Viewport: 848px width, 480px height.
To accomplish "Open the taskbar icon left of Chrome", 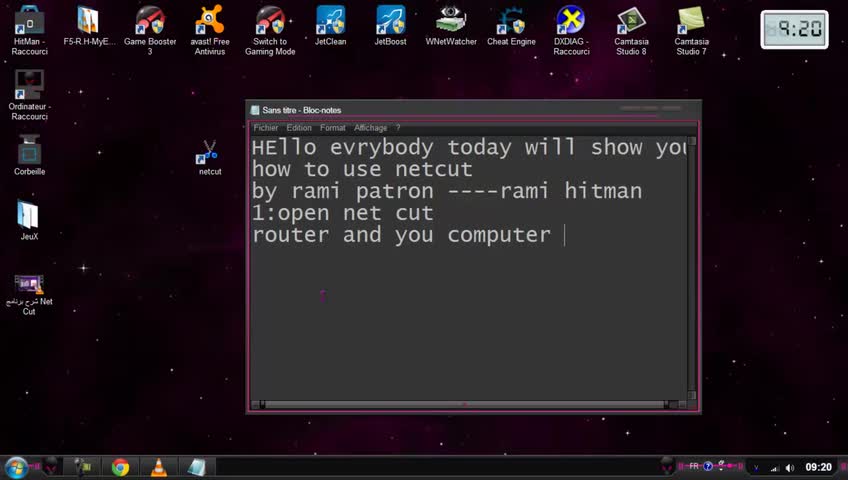I will click(83, 467).
